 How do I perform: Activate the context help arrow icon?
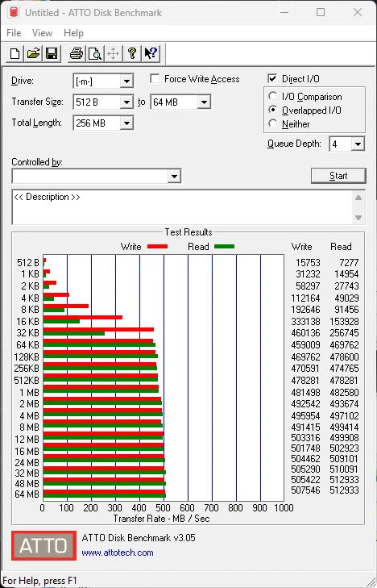151,53
